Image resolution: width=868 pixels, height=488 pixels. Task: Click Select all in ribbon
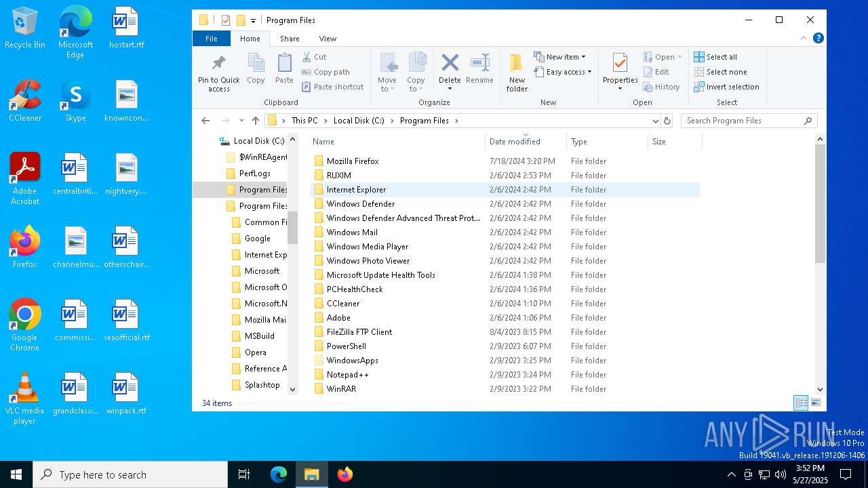[x=715, y=57]
